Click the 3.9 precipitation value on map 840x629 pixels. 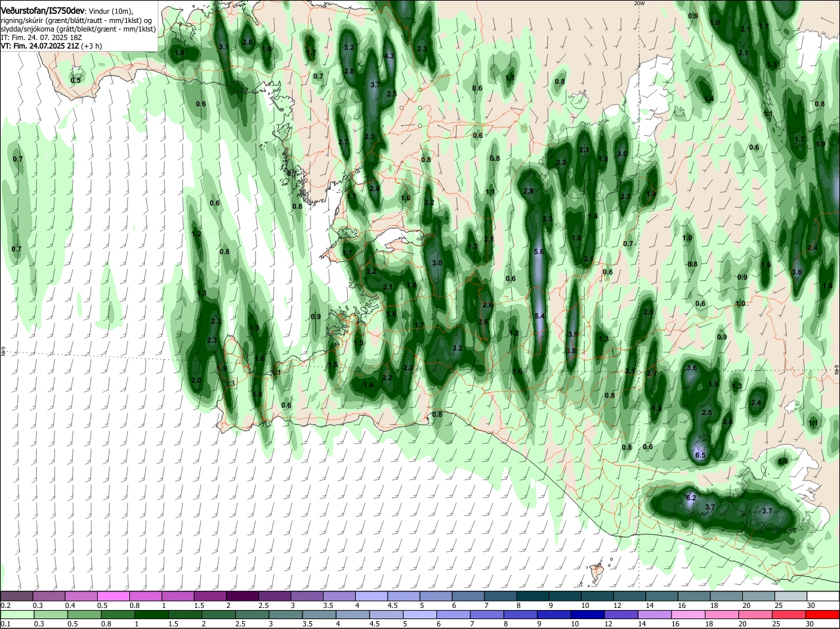[x=572, y=334]
